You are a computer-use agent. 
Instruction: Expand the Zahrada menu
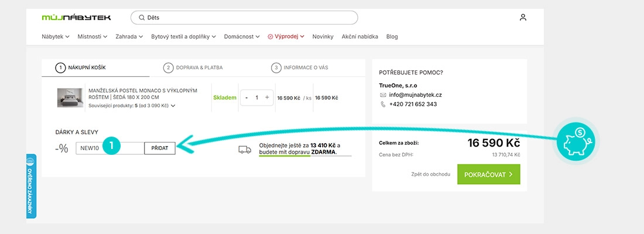pyautogui.click(x=129, y=36)
